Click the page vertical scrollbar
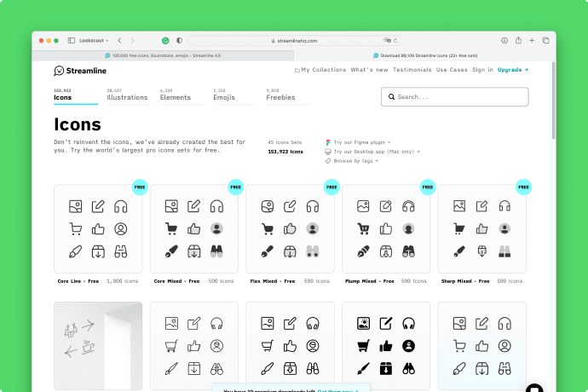 tap(554, 101)
